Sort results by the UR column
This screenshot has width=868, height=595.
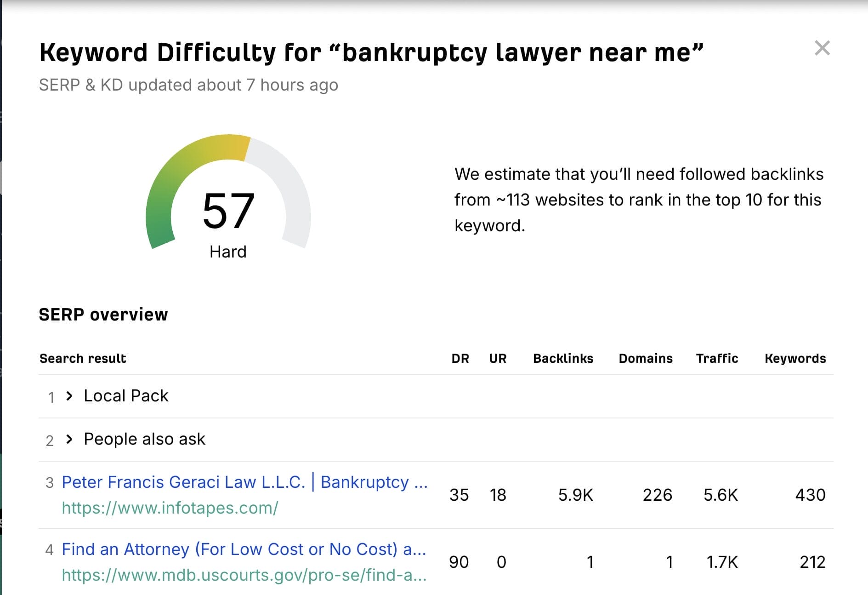(x=498, y=358)
